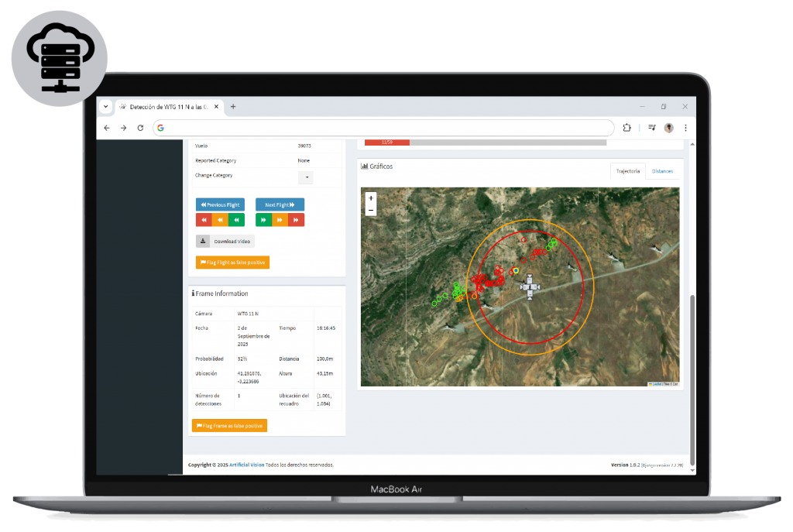Click the wind turbine marker inside the circles
Screen dimensions: 793x532
[530, 287]
